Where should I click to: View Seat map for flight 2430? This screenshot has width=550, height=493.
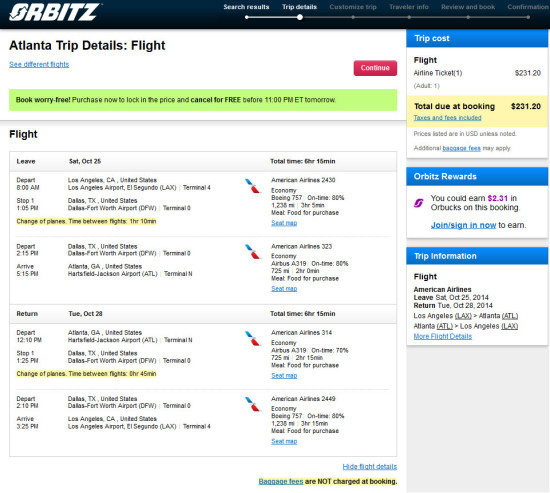(284, 223)
